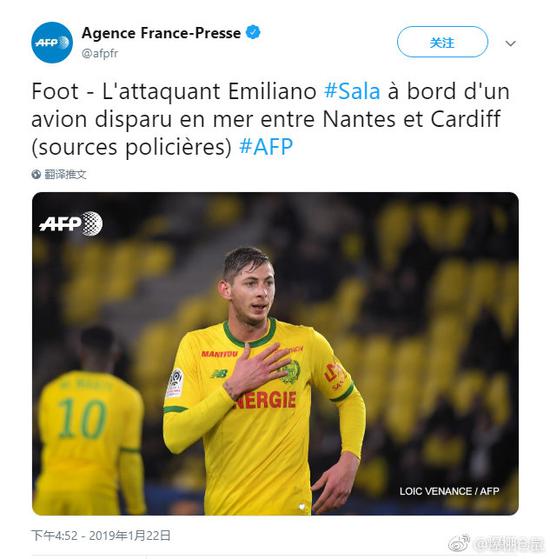The height and width of the screenshot is (559, 550).
Task: Click the word Emiliano in tweet
Action: 272,91
